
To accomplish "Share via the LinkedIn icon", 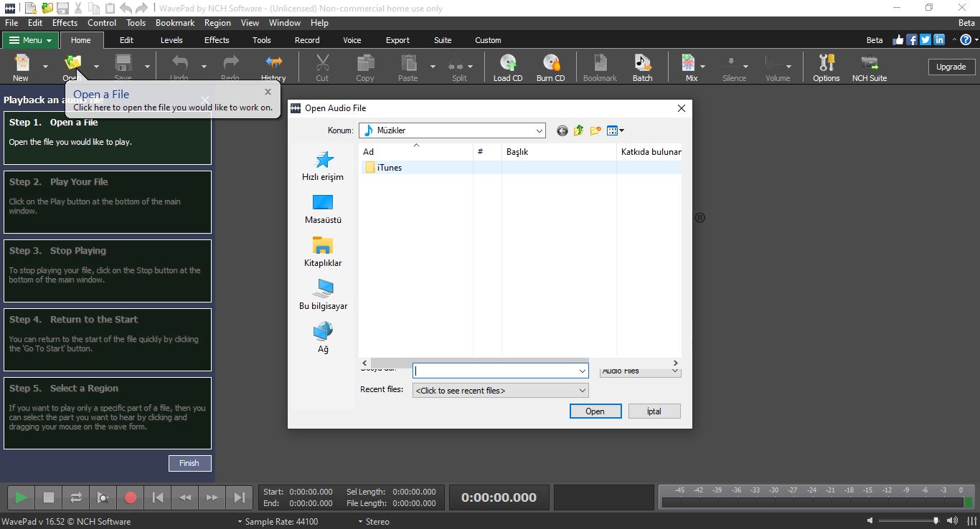I will 939,40.
